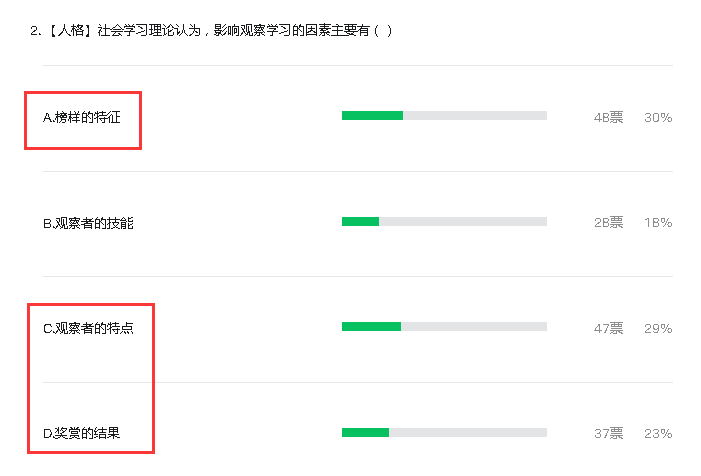
Task: Click the progress bar for 奖赏的结果
Action: (444, 432)
